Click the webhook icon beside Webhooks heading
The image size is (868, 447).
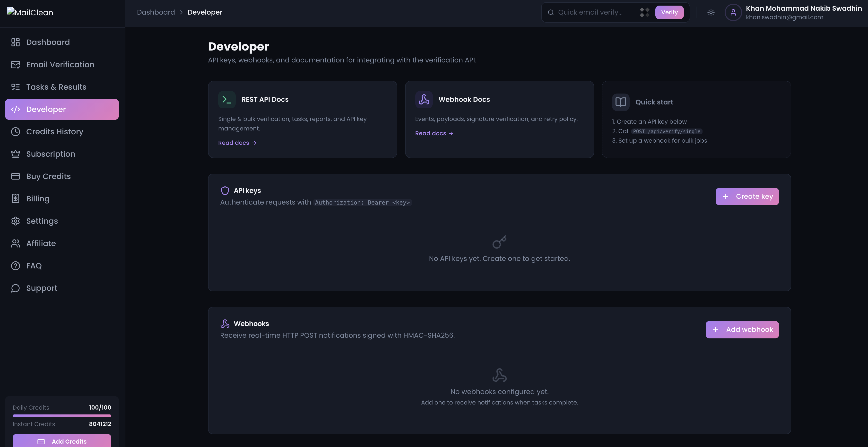click(x=225, y=324)
